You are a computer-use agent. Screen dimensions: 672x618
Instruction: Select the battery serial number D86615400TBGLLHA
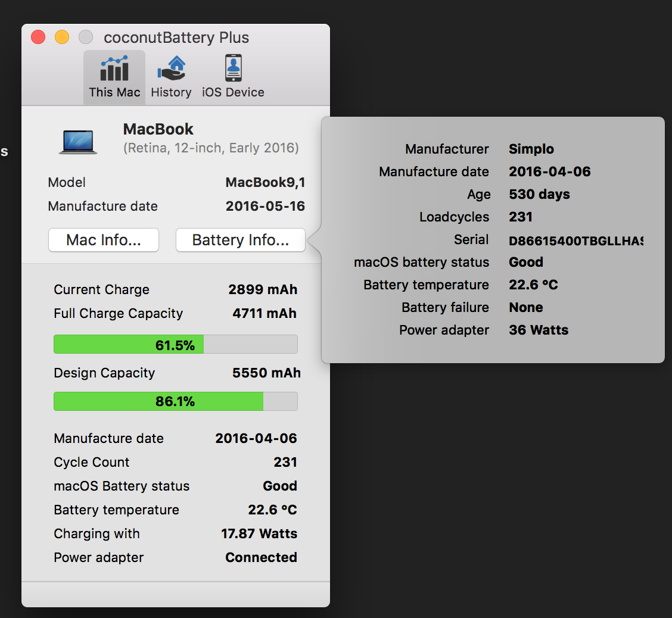pos(576,241)
